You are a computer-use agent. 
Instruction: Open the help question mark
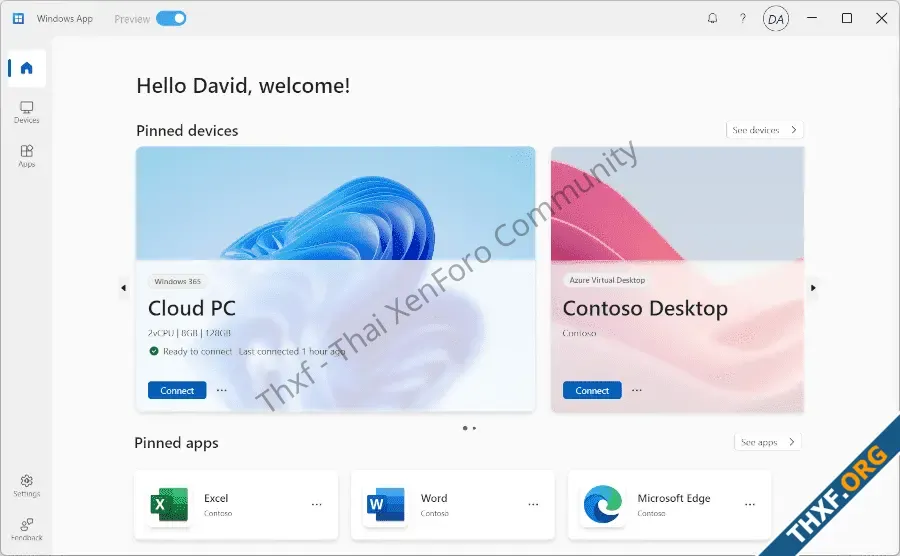(x=743, y=18)
